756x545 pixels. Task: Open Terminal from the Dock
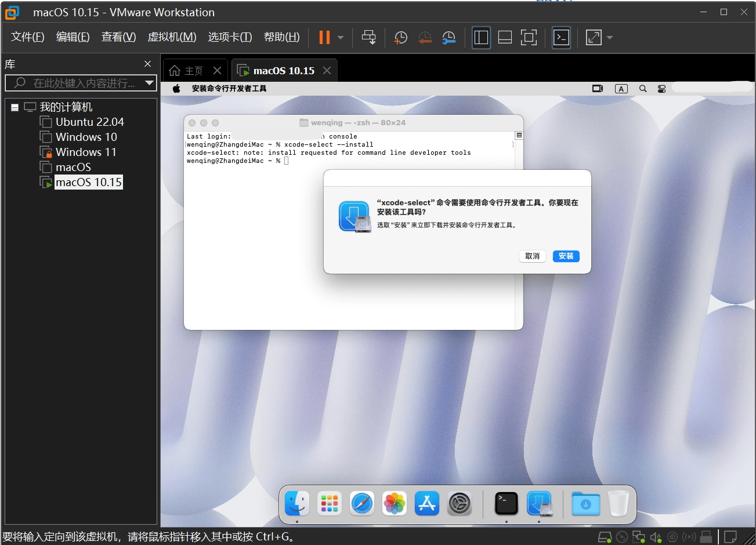(x=506, y=503)
